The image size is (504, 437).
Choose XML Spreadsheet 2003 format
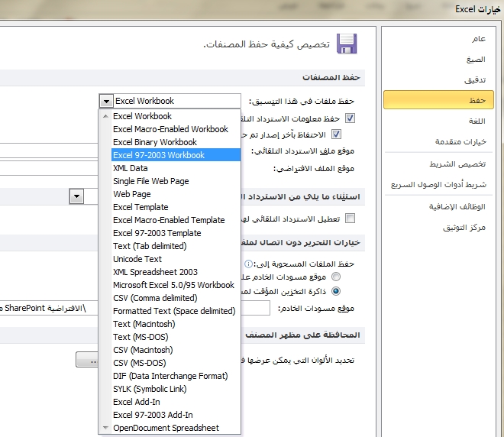pos(176,272)
